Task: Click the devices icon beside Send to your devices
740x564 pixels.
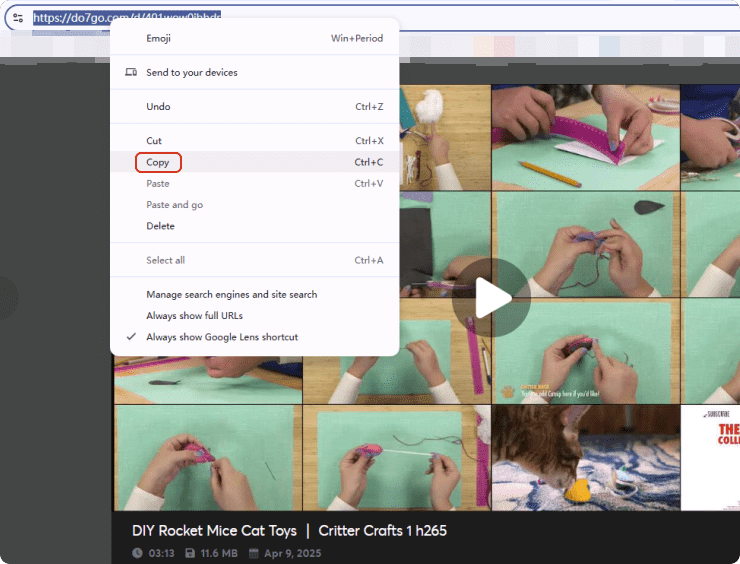Action: pyautogui.click(x=130, y=73)
